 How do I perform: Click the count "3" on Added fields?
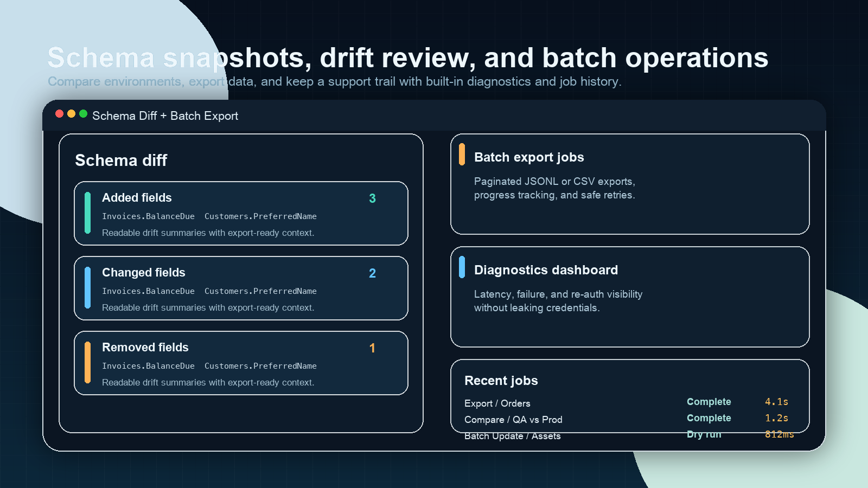tap(372, 198)
